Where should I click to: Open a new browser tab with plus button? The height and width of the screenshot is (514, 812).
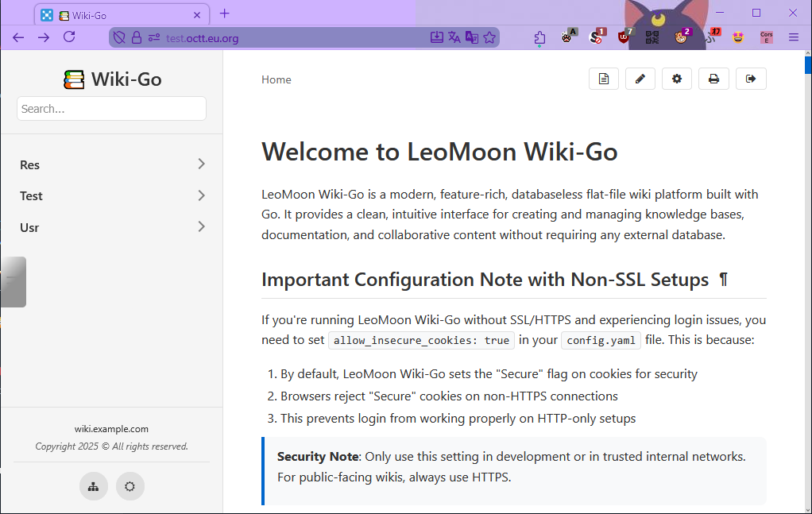pyautogui.click(x=225, y=14)
